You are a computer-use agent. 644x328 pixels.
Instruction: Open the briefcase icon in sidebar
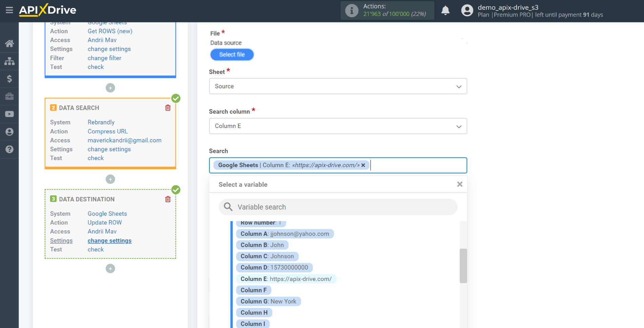9,96
